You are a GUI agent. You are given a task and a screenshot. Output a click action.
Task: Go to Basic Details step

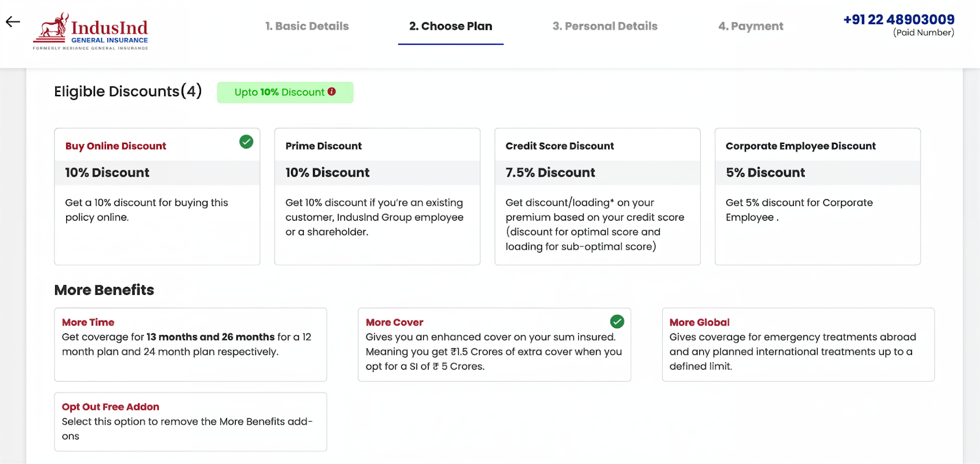tap(307, 26)
